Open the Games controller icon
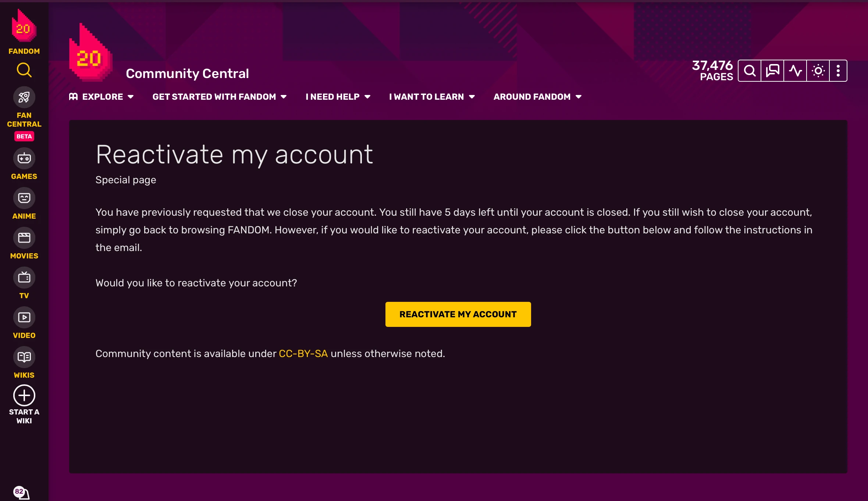This screenshot has height=501, width=868. tap(24, 159)
